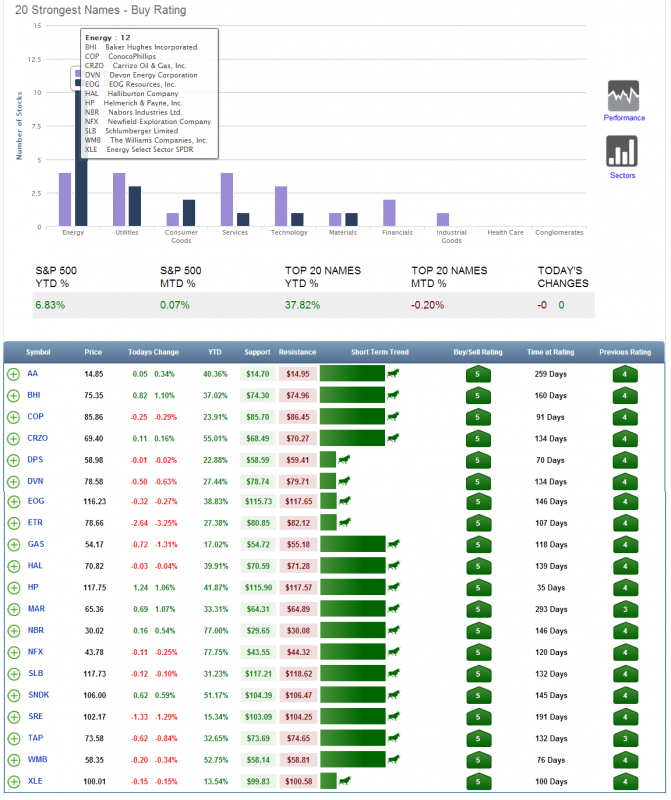671x800 pixels.
Task: Click the Buy rating badge for SNDK
Action: click(478, 695)
